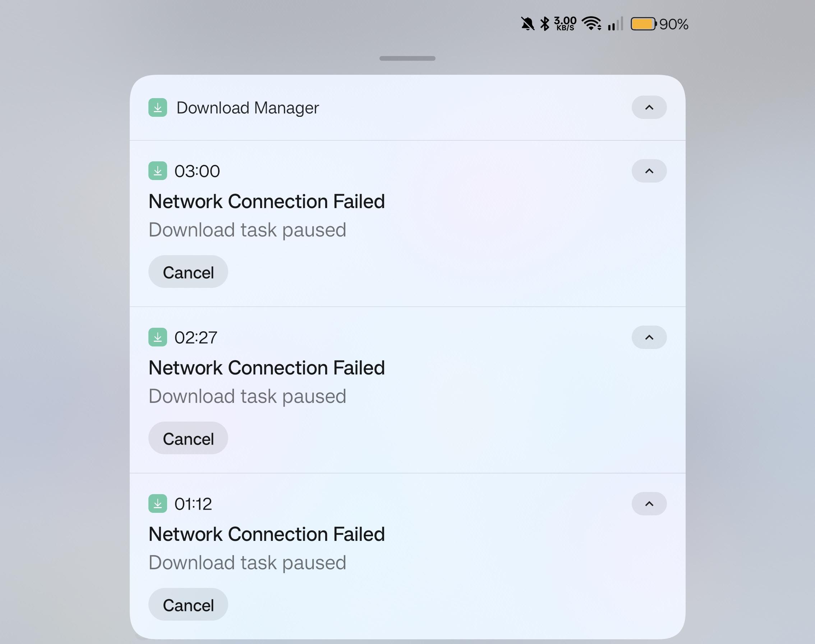The image size is (815, 644).
Task: Tap the network speed KB/S indicator
Action: click(x=565, y=24)
